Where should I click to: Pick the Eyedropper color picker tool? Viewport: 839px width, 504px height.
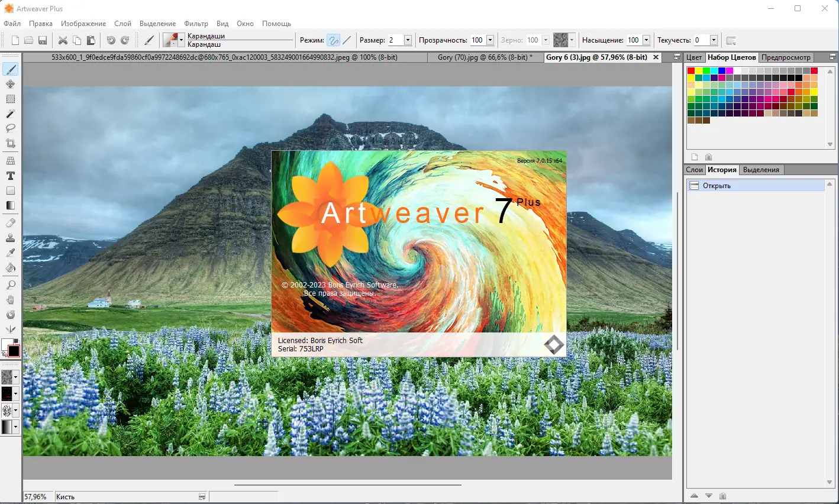pos(10,253)
